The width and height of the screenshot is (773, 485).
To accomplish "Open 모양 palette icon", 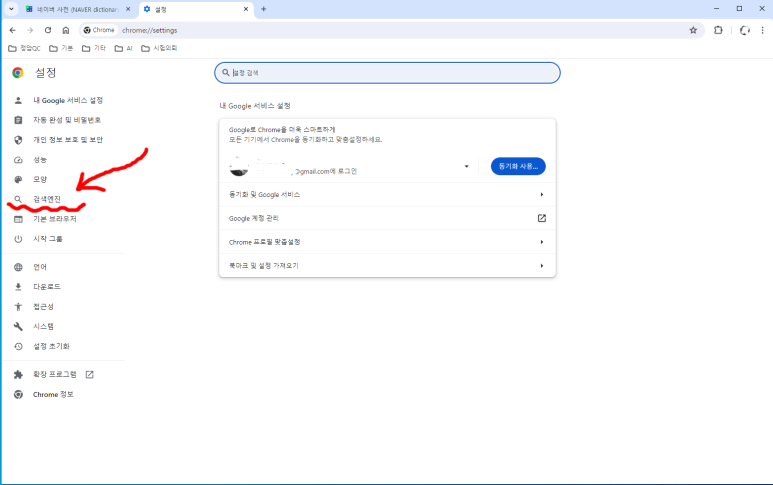I will (18, 179).
